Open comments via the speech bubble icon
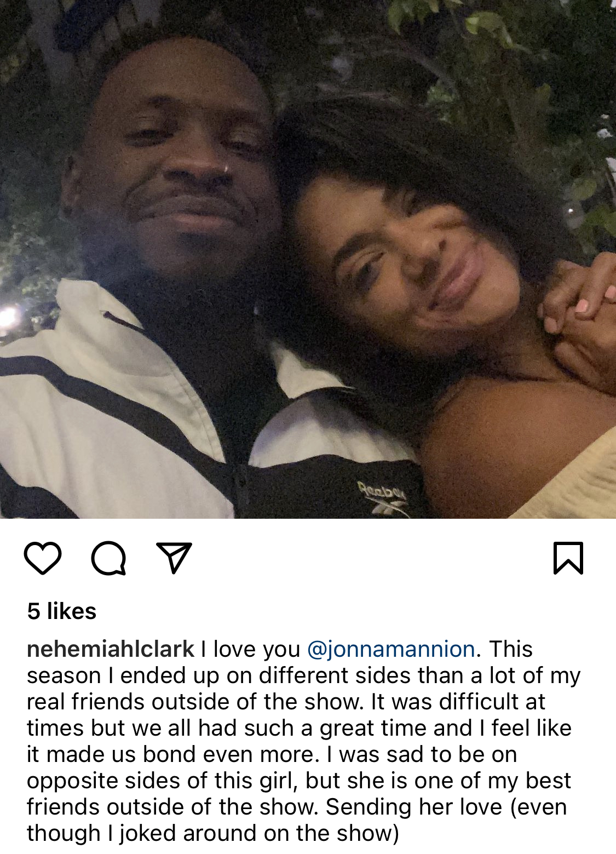This screenshot has height=854, width=616. [108, 558]
